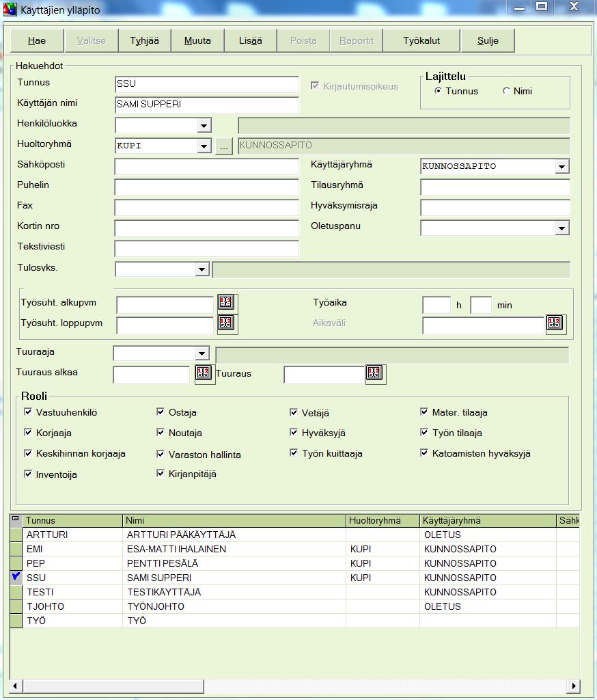Image resolution: width=597 pixels, height=700 pixels.
Task: Click the Kortin nro input field
Action: pyautogui.click(x=206, y=228)
